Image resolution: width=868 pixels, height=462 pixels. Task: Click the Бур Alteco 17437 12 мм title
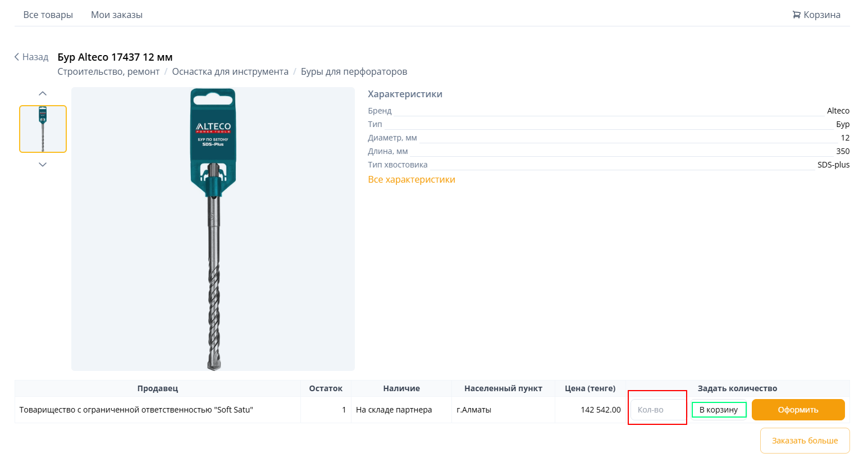[115, 57]
